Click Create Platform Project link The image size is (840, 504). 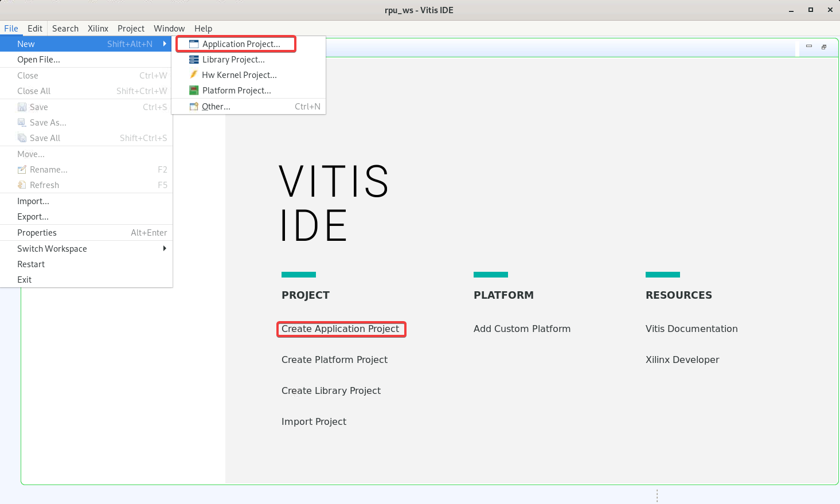pyautogui.click(x=334, y=360)
